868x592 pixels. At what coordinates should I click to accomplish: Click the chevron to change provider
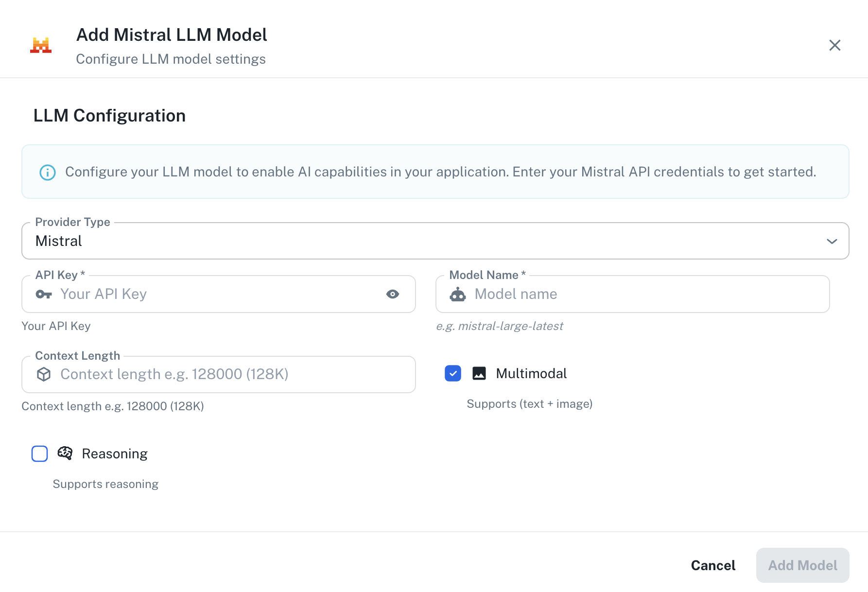coord(832,241)
